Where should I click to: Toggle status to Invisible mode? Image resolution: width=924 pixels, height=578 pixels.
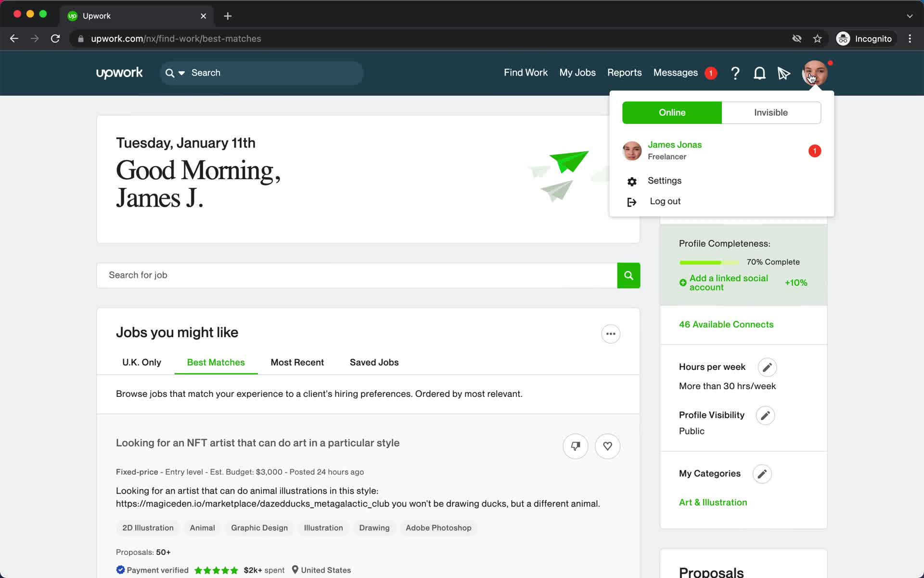click(x=771, y=113)
